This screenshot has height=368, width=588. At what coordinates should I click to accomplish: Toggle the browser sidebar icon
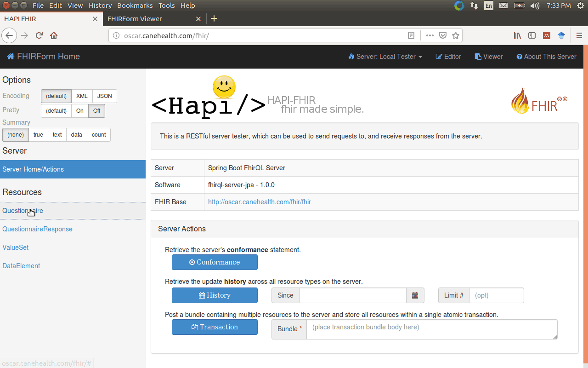click(532, 35)
